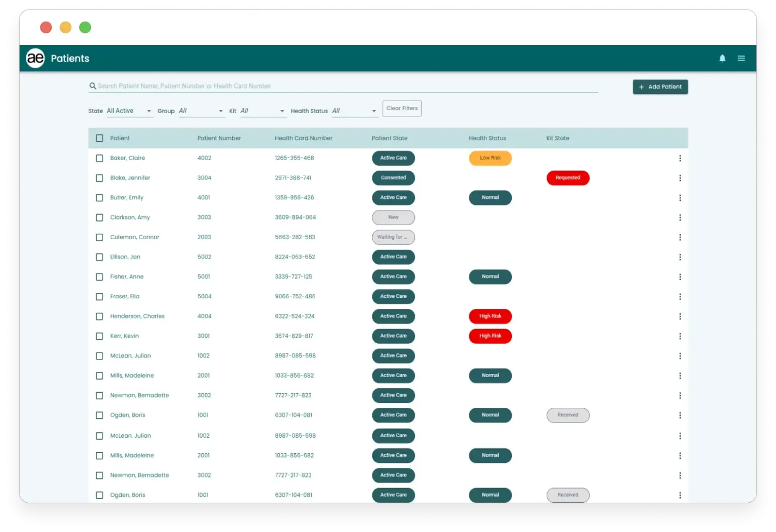Sort by the Patient Number column header
776x532 pixels.
pos(219,138)
